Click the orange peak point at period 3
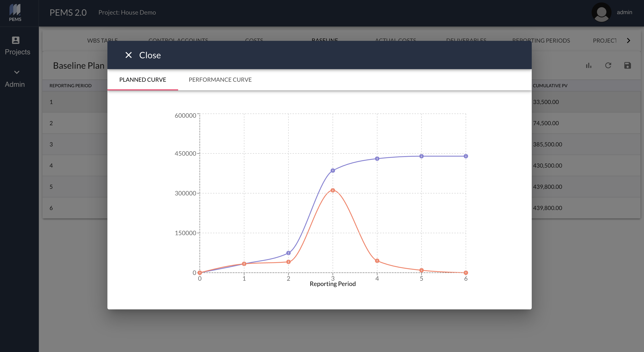The image size is (644, 352). click(333, 190)
